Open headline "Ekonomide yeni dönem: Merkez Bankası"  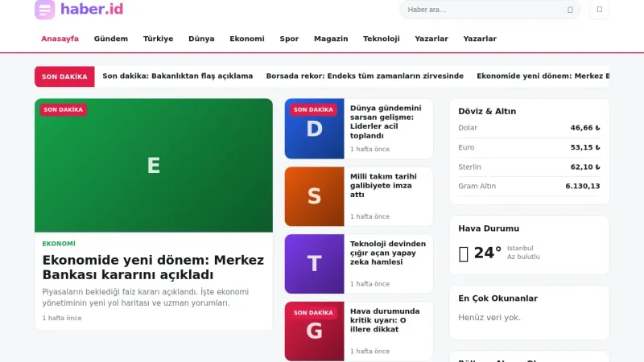pos(153,267)
